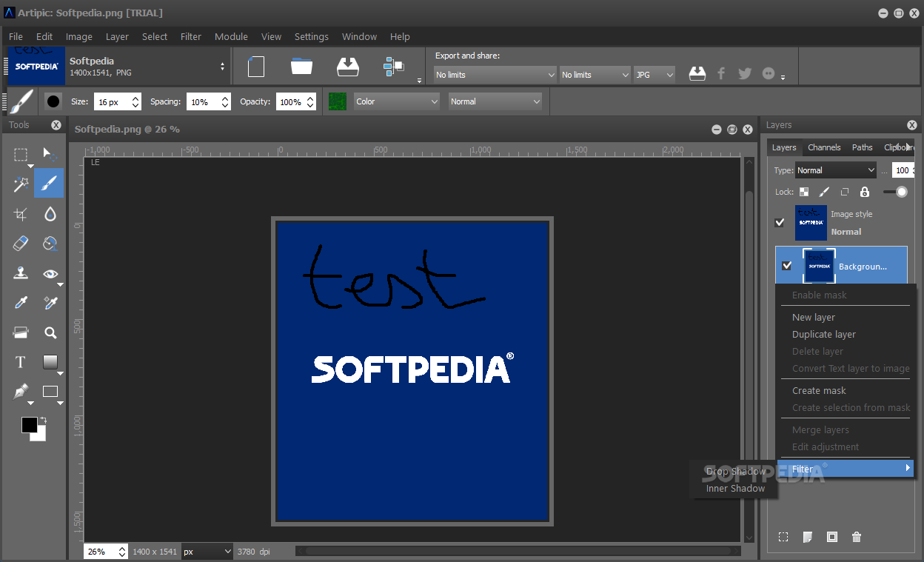This screenshot has width=924, height=562.
Task: Select the move/transform arrow tool
Action: pyautogui.click(x=50, y=154)
